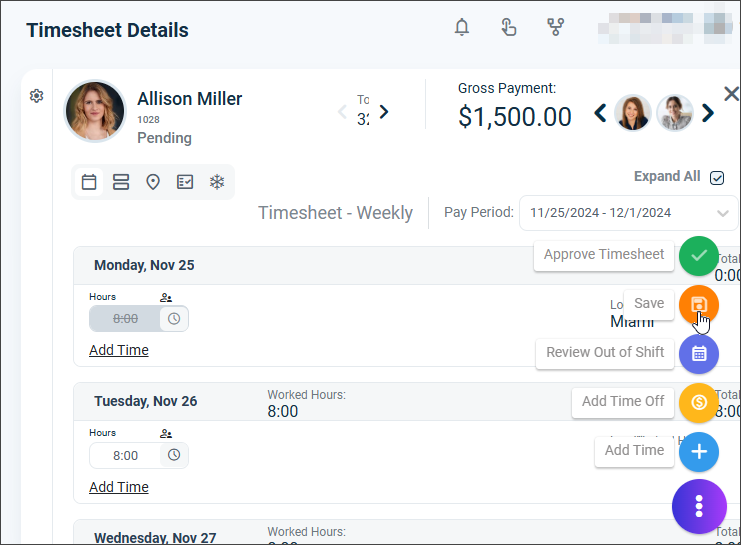Click the Timesheet - Weekly heading

tap(335, 213)
